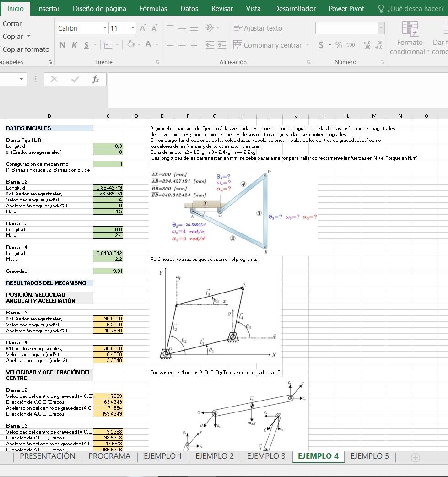Open underline style dropdown arrow
Screen dimensions: 448x477
pyautogui.click(x=95, y=45)
